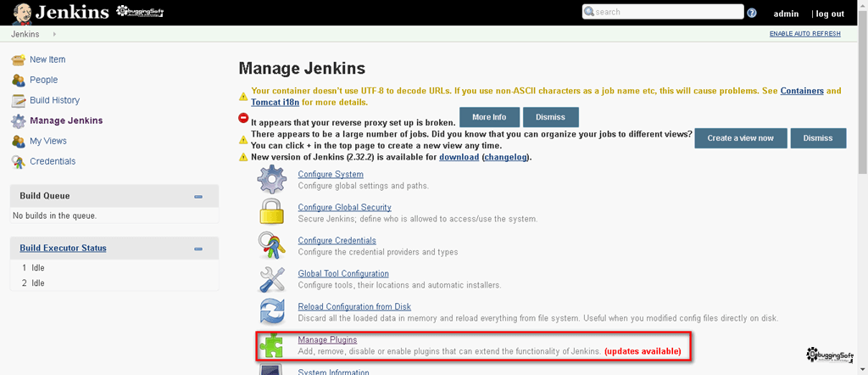Viewport: 868px width, 375px height.
Task: Open the Tomcat i18n link
Action: point(275,103)
